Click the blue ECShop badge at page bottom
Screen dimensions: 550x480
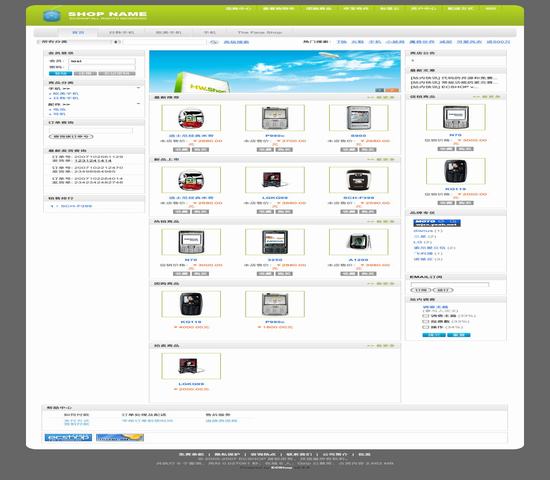click(x=68, y=437)
